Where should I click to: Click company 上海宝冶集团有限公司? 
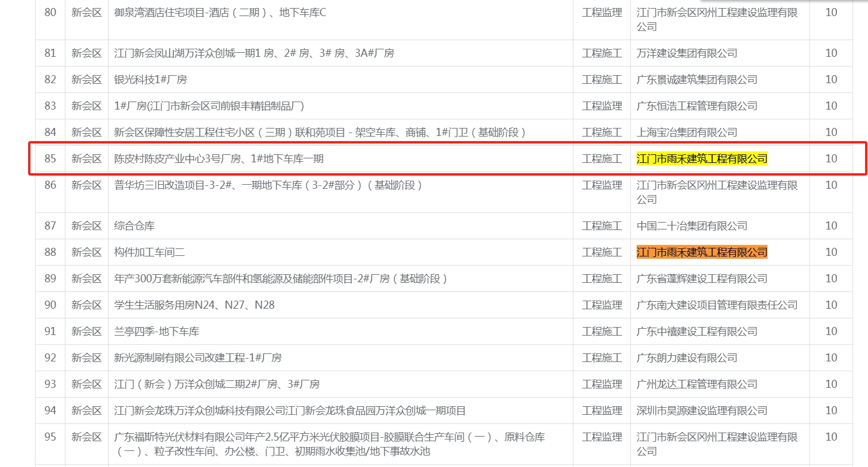tap(687, 133)
